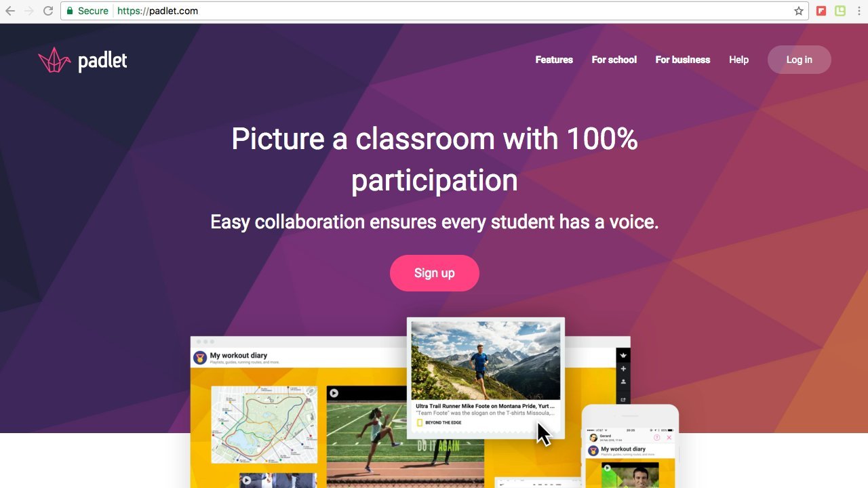
Task: Open the Flipboard extension icon
Action: pyautogui.click(x=821, y=10)
